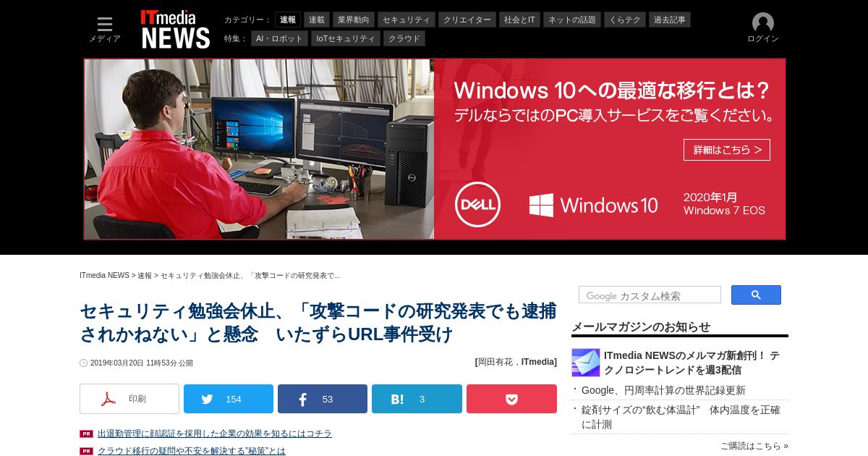
Task: Click publish date 2019年03月20日 11時53分 公開
Action: point(142,363)
